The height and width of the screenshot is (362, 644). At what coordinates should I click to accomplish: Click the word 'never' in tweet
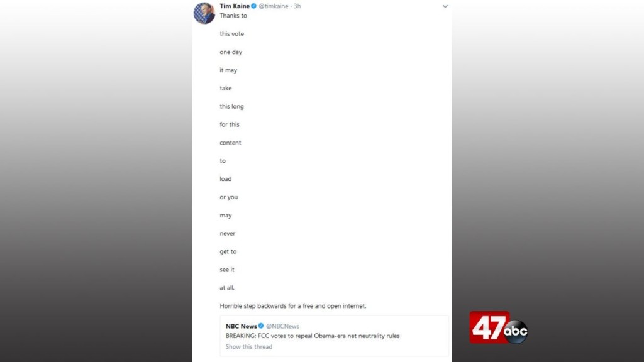tap(228, 234)
